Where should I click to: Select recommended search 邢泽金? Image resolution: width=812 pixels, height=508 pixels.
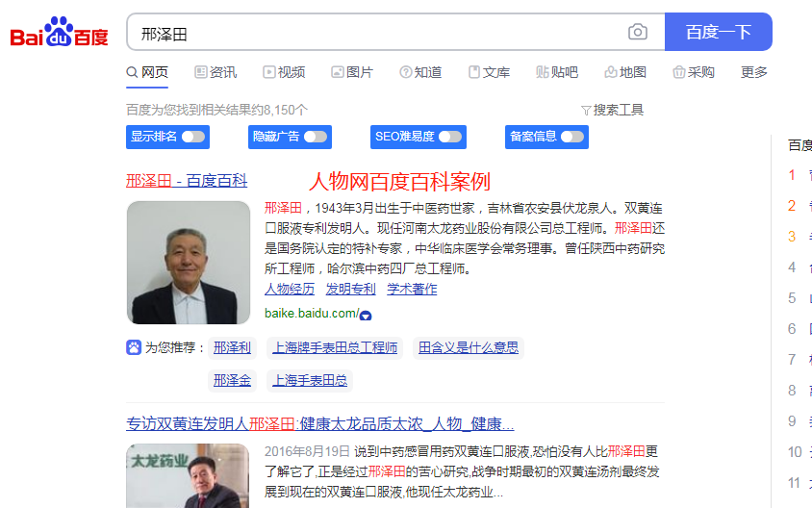coord(232,381)
